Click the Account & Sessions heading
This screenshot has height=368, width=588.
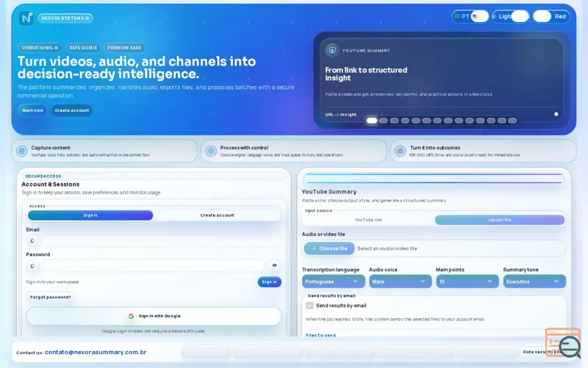click(x=50, y=184)
